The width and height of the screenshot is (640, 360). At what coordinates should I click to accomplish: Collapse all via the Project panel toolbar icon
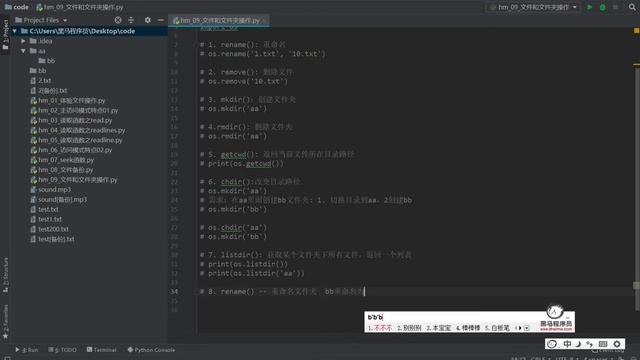[x=131, y=20]
